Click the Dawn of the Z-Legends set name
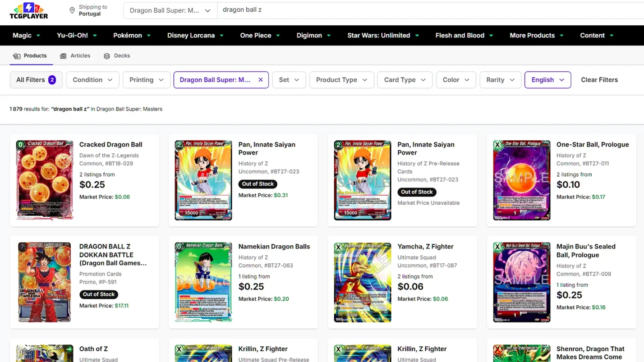 [109, 156]
